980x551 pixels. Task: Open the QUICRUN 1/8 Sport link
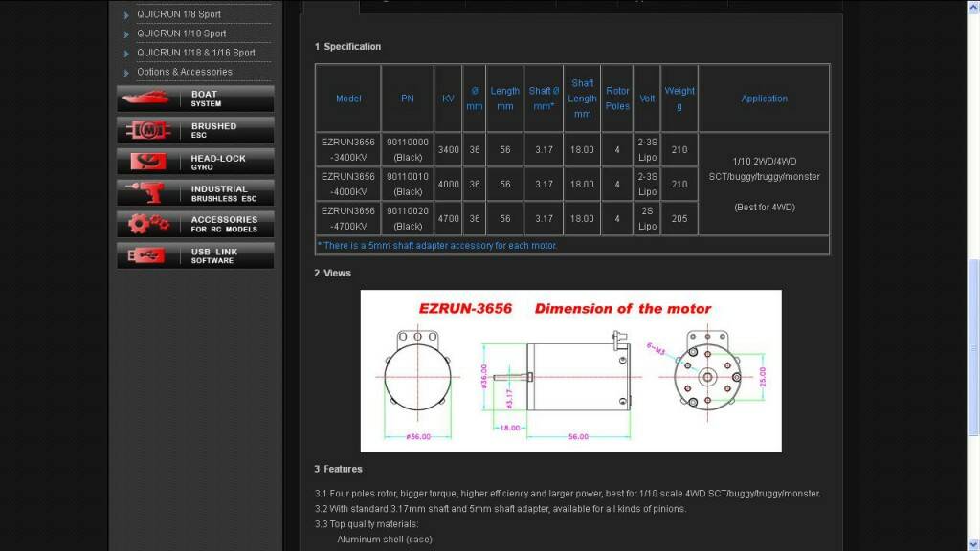(179, 14)
